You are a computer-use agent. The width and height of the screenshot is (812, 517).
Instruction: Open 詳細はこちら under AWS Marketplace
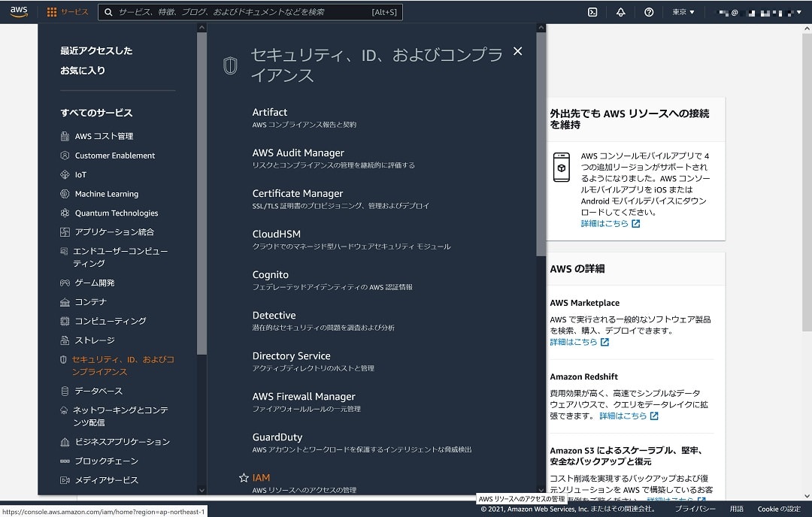tap(579, 342)
